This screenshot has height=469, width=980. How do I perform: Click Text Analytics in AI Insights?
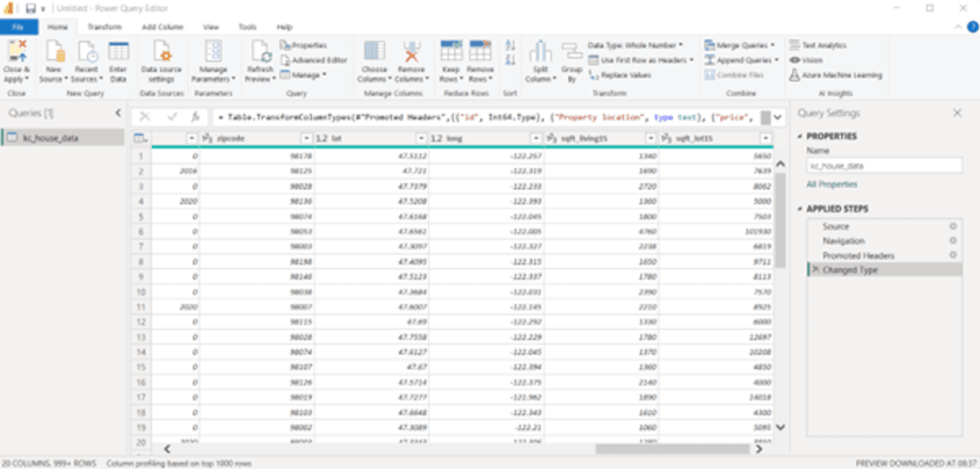pyautogui.click(x=818, y=45)
